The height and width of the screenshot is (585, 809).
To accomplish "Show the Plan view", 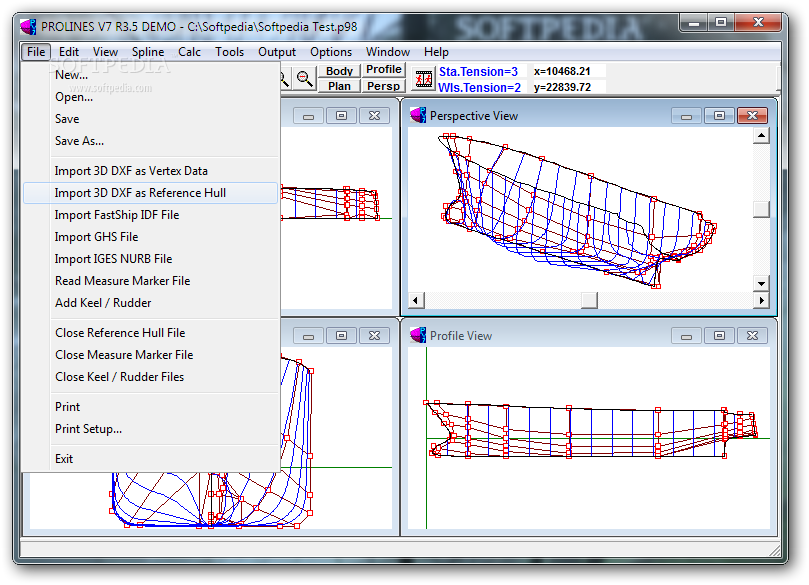I will (x=339, y=86).
